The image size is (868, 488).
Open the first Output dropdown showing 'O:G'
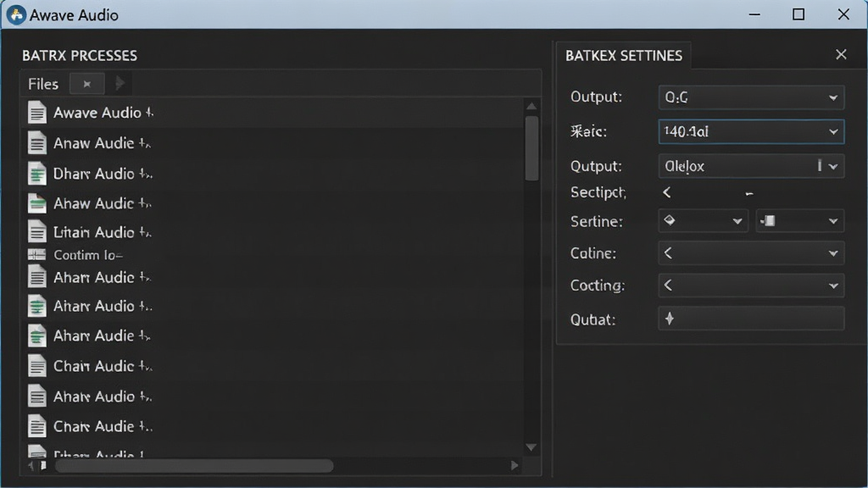[x=751, y=97]
